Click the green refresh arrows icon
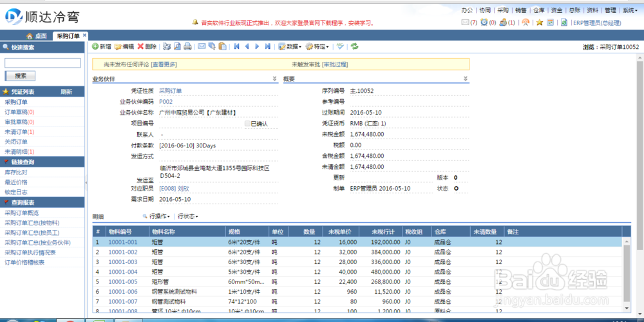644x322 pixels. 354,46
